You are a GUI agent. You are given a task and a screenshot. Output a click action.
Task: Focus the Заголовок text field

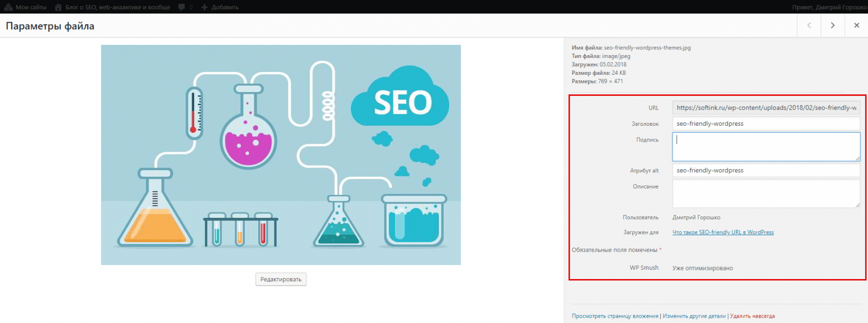coord(766,124)
